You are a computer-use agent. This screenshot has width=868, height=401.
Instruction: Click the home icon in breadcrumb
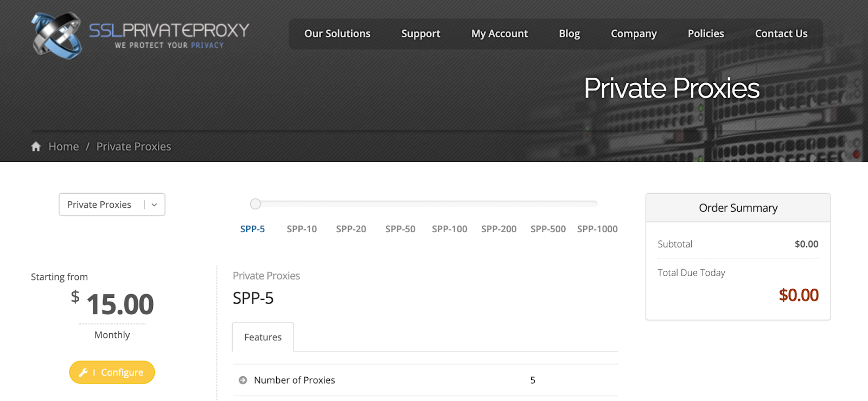(36, 147)
